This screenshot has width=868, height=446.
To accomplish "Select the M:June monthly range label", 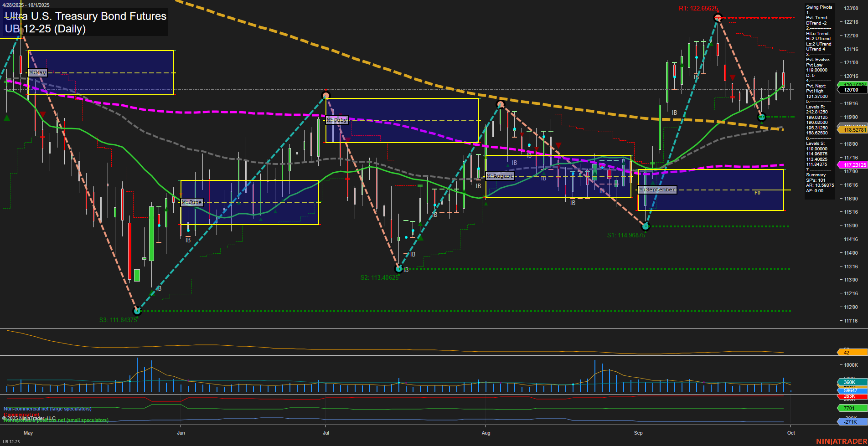I will point(191,202).
